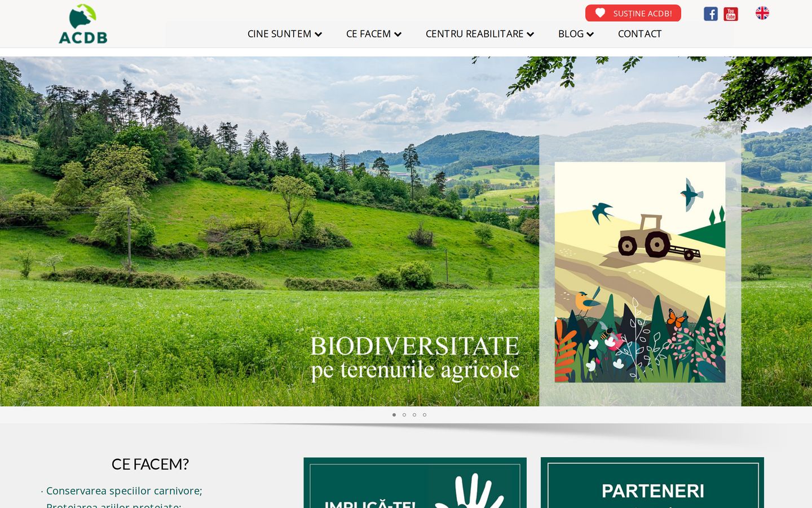This screenshot has height=508, width=812.
Task: Expand the Centru Reabilitare dropdown arrow
Action: coord(531,34)
